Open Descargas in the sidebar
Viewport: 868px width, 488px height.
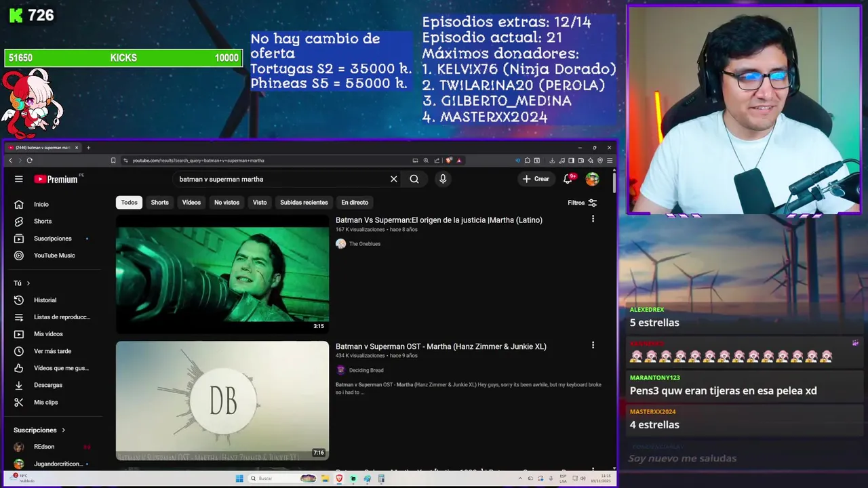[47, 385]
